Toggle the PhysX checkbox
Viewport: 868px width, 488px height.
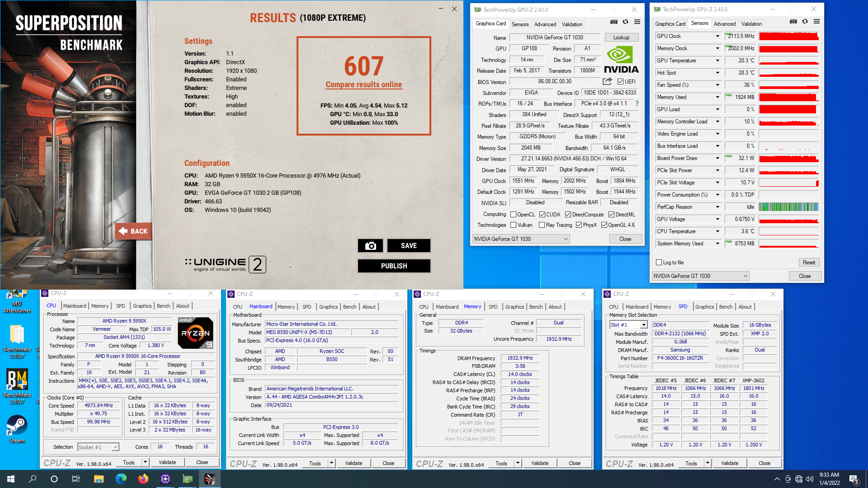click(579, 225)
